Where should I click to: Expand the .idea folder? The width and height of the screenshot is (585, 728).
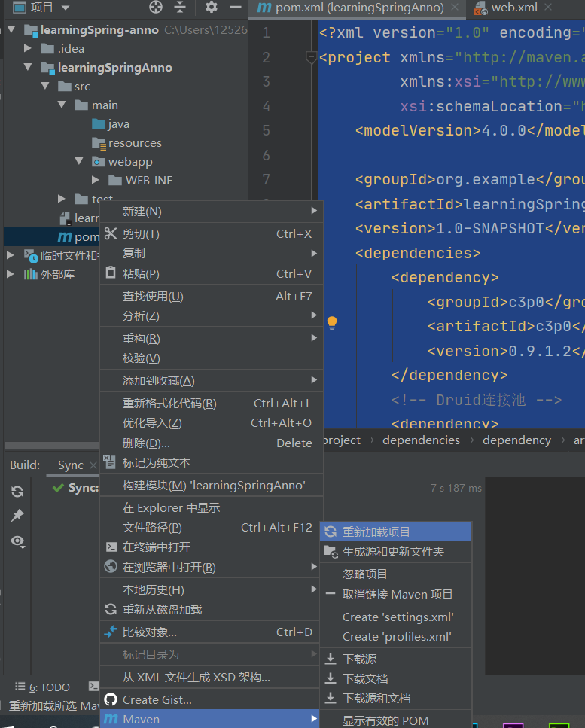tap(27, 48)
